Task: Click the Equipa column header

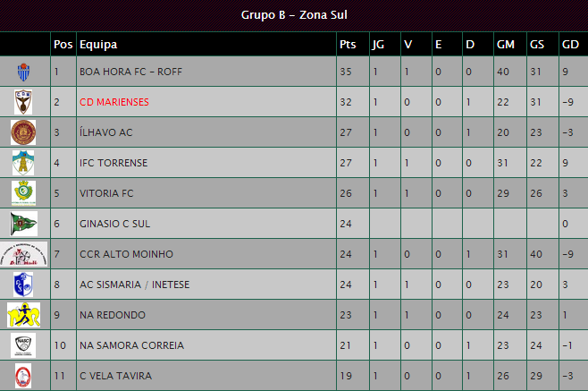Action: point(98,45)
